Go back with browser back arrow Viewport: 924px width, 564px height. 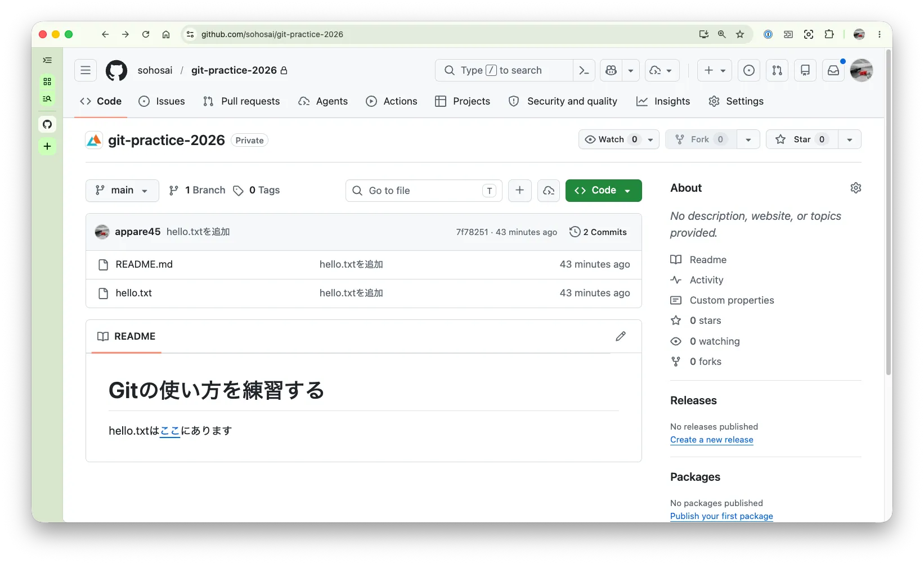tap(105, 34)
